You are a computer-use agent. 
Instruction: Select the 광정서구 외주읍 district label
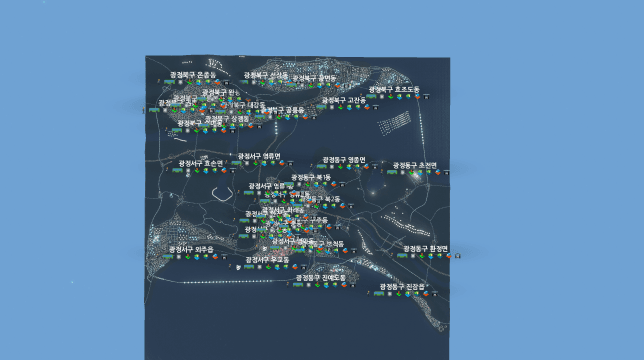[191, 249]
